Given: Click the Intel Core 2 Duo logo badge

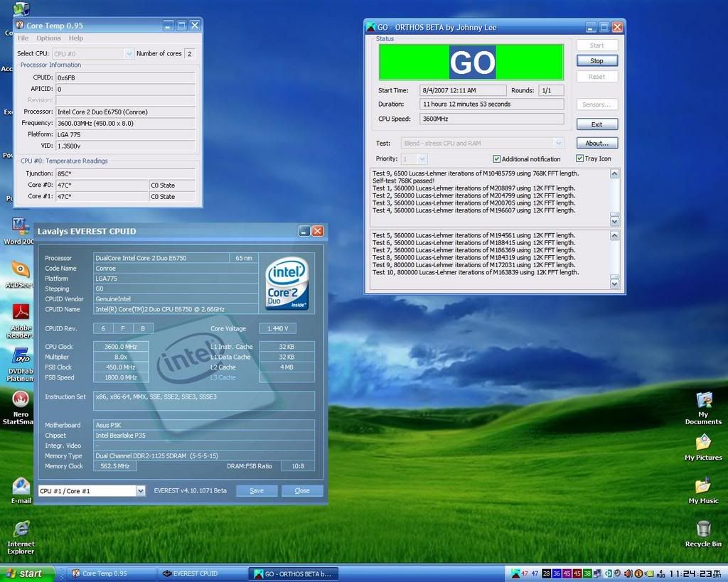Looking at the screenshot, I should [x=287, y=284].
